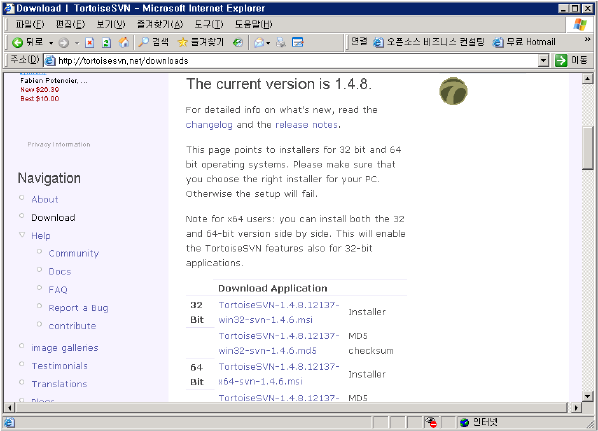Open the Translations navigation link
Screen dimensions: 598x431
59,384
